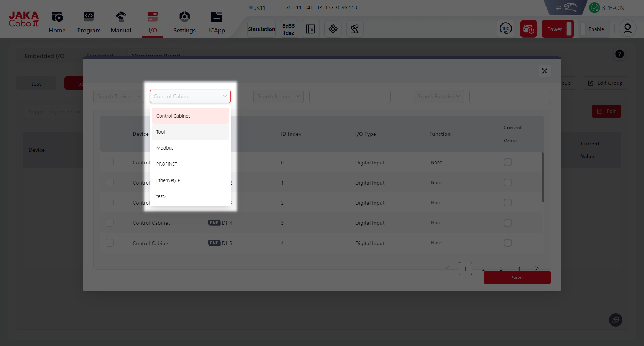Viewport: 644px width, 346px height.
Task: Open the Search Function dropdown
Action: pyautogui.click(x=438, y=96)
